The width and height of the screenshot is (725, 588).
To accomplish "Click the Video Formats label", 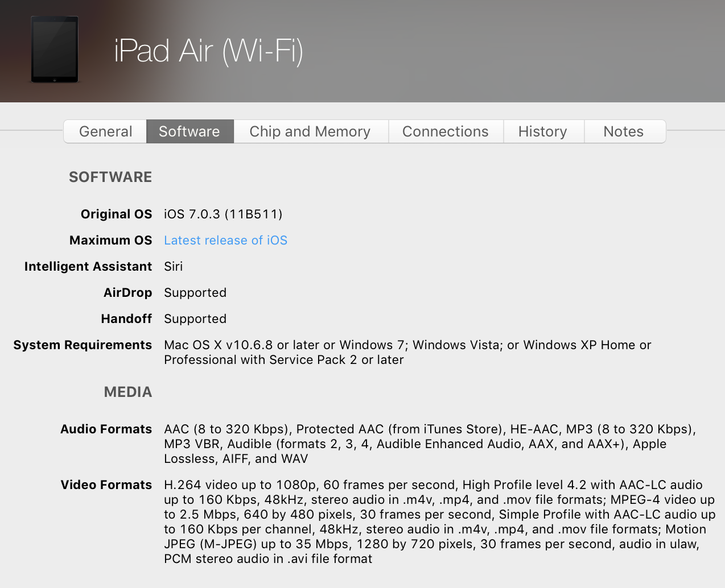I will tap(106, 485).
